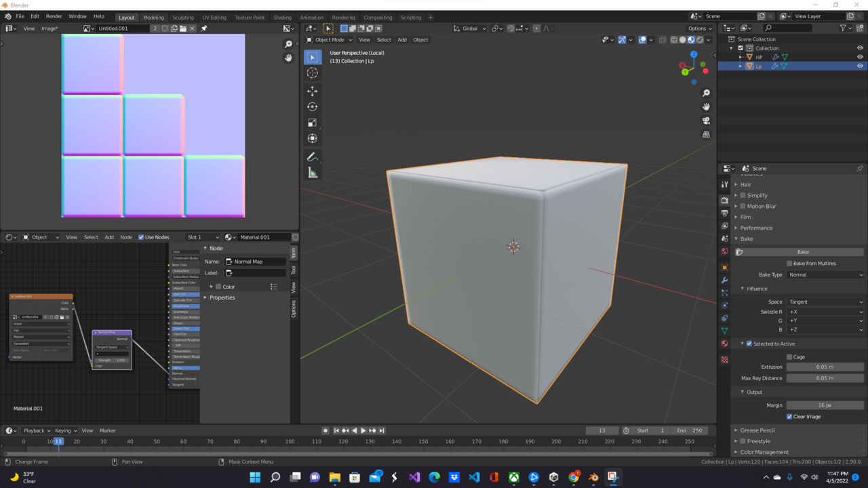Open the Swizzle R dropdown
The height and width of the screenshot is (488, 868).
tap(825, 312)
